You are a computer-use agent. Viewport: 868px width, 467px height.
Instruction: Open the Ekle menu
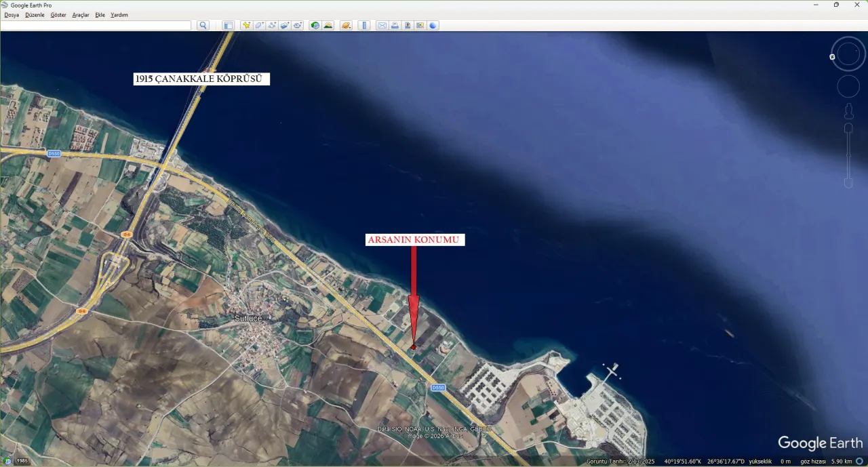pos(100,15)
